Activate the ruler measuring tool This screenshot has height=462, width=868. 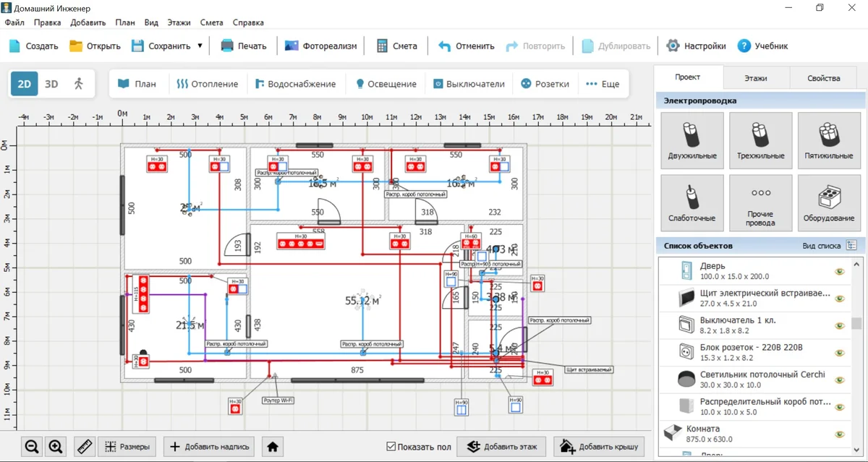click(85, 447)
